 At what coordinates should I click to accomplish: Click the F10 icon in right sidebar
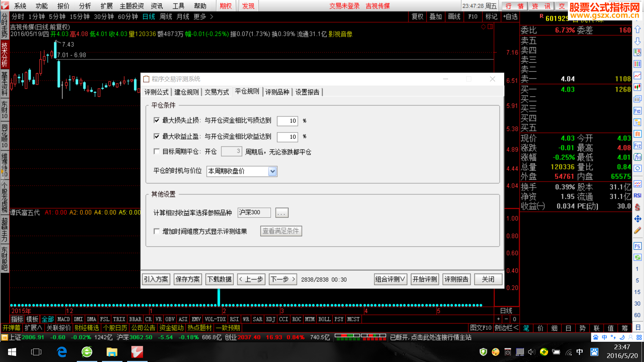point(637,111)
